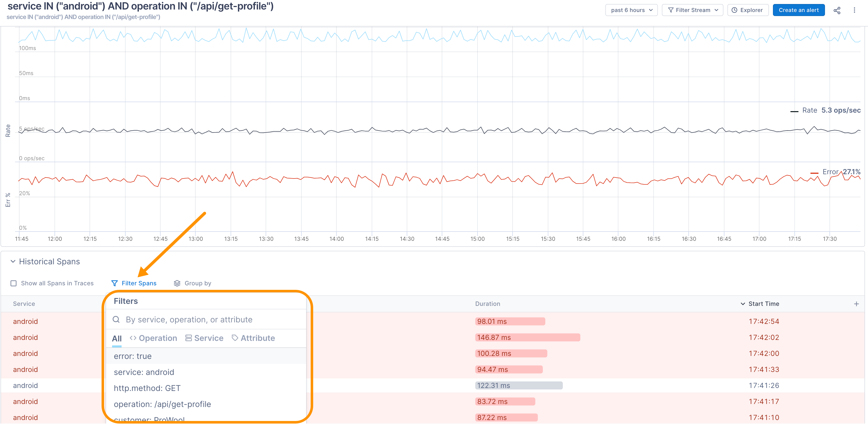The height and width of the screenshot is (424, 868).
Task: Open Explorer with the clock icon button
Action: [x=747, y=10]
